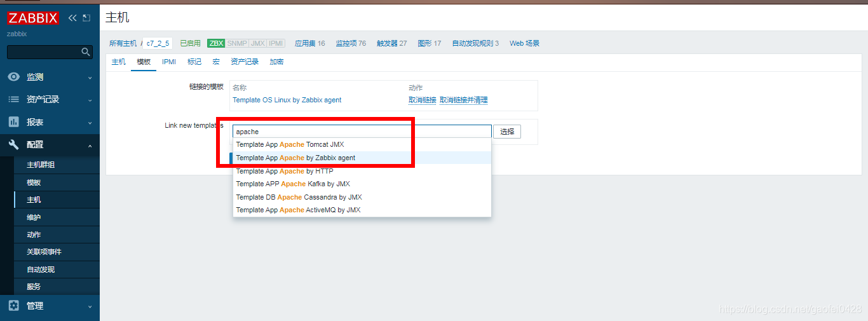The height and width of the screenshot is (321, 868).
Task: Click the 选择 button
Action: pos(507,132)
